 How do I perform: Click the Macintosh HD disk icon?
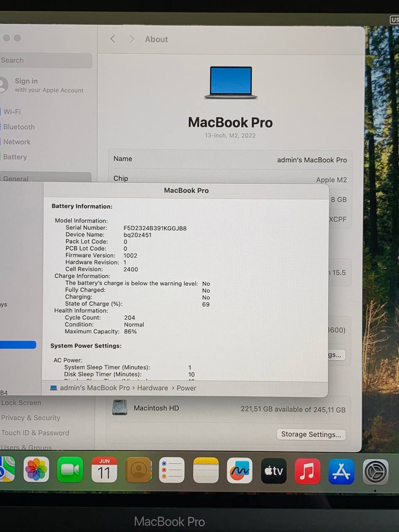120,407
